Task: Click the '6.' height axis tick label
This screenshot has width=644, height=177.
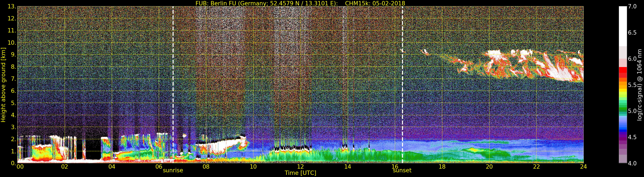Action: pos(13,91)
